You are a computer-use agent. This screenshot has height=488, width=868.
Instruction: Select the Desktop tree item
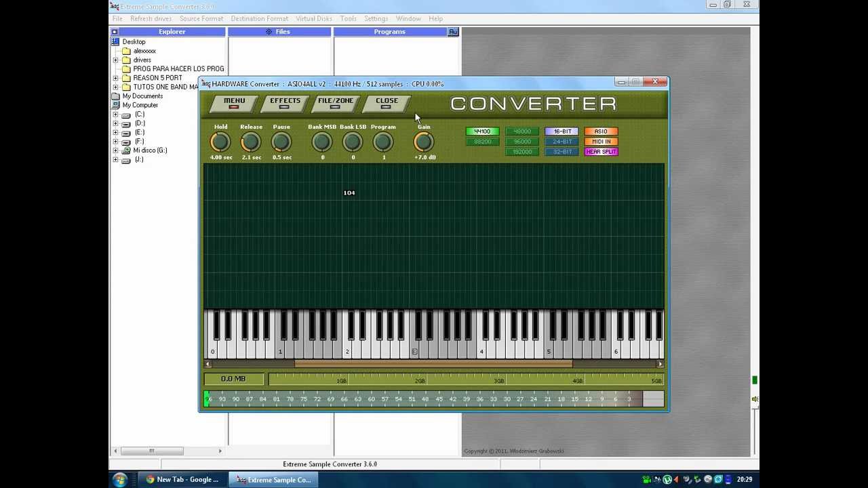(x=134, y=42)
